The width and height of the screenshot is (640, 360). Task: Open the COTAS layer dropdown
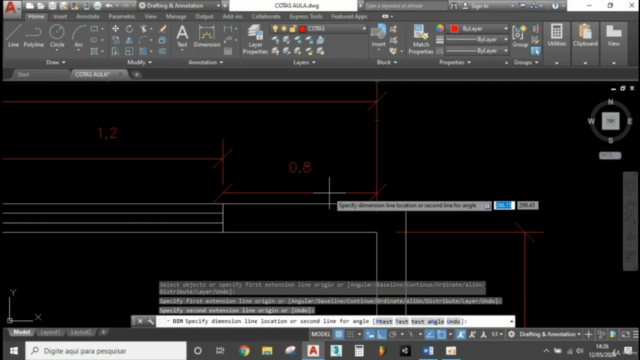(x=364, y=29)
